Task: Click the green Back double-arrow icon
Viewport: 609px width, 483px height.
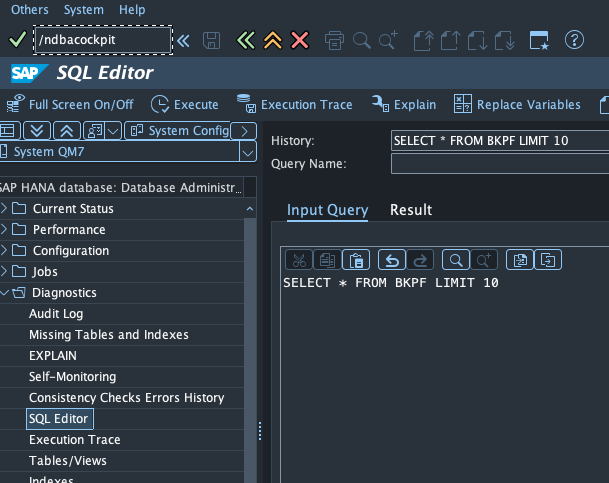Action: (246, 40)
